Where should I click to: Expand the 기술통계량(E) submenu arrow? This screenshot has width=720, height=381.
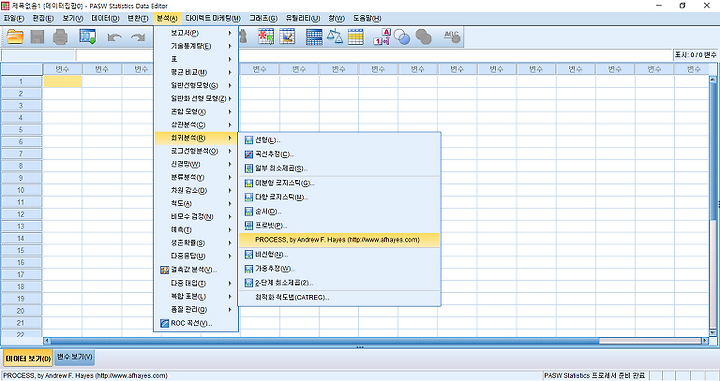coord(230,46)
